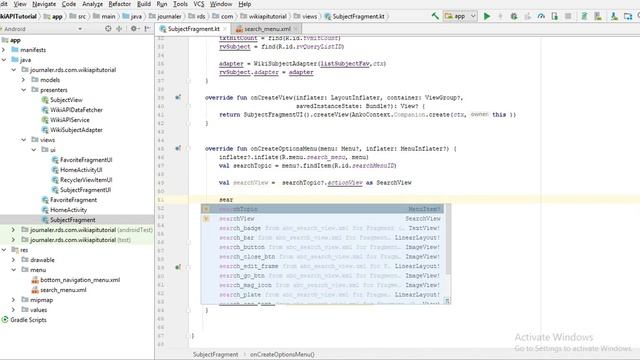Click the Debug app bug icon
640x360 pixels.
(x=514, y=16)
